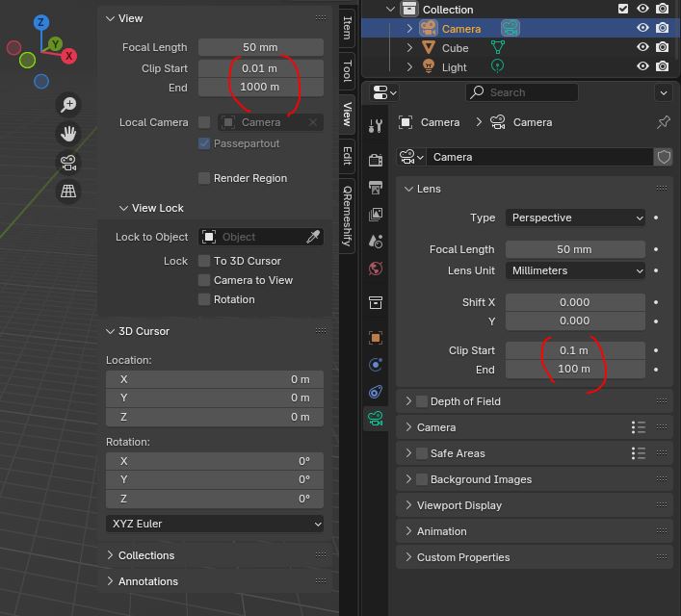Click the camera Clip Start field 0.1 m
Viewport: 681px width, 616px height.
tap(575, 350)
